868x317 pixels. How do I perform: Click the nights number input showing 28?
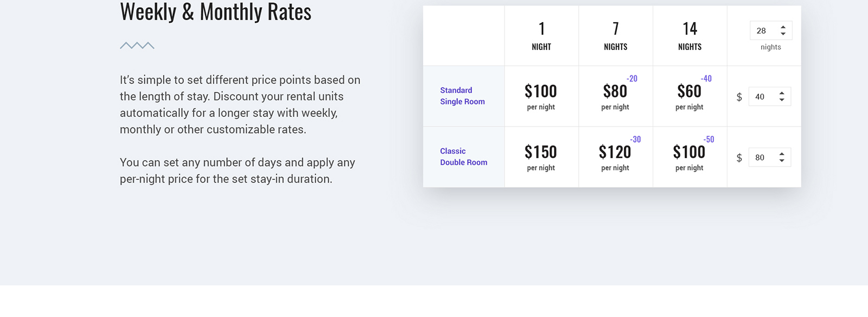771,30
